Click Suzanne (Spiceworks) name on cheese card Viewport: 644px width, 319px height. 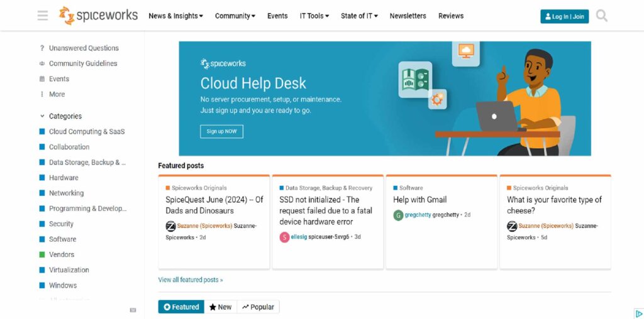point(546,226)
